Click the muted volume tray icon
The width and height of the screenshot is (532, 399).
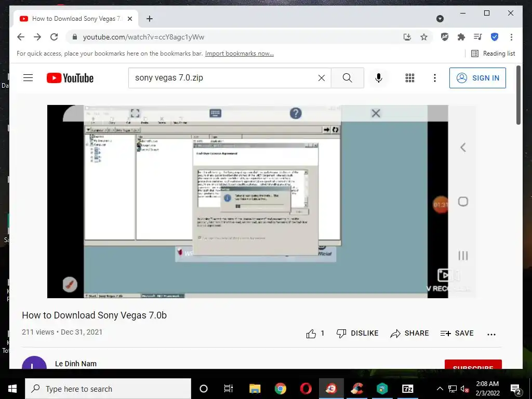tap(465, 389)
